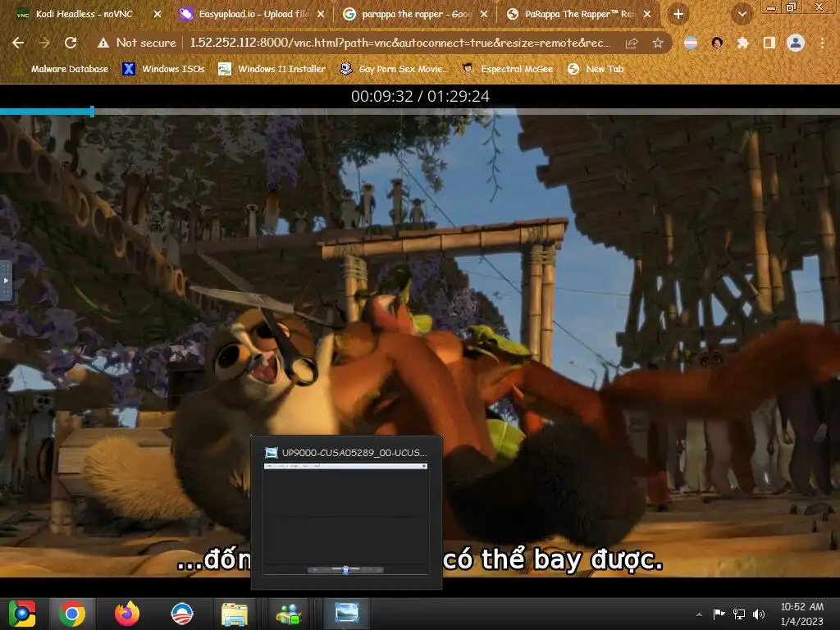Focus the address bar URL
This screenshot has width=840, height=630.
point(400,43)
